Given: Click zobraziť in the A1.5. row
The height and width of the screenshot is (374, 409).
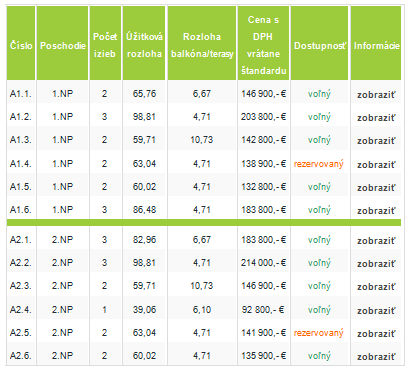Looking at the screenshot, I should pos(376,188).
